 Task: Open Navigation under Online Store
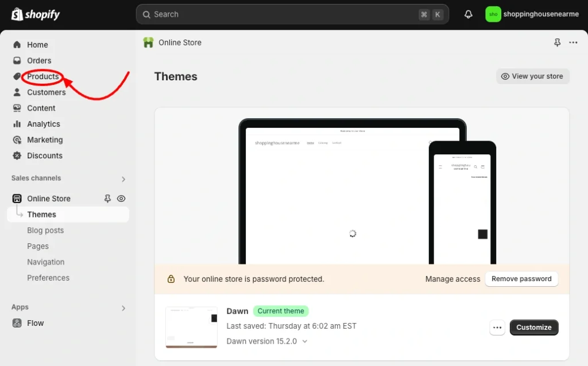click(46, 262)
